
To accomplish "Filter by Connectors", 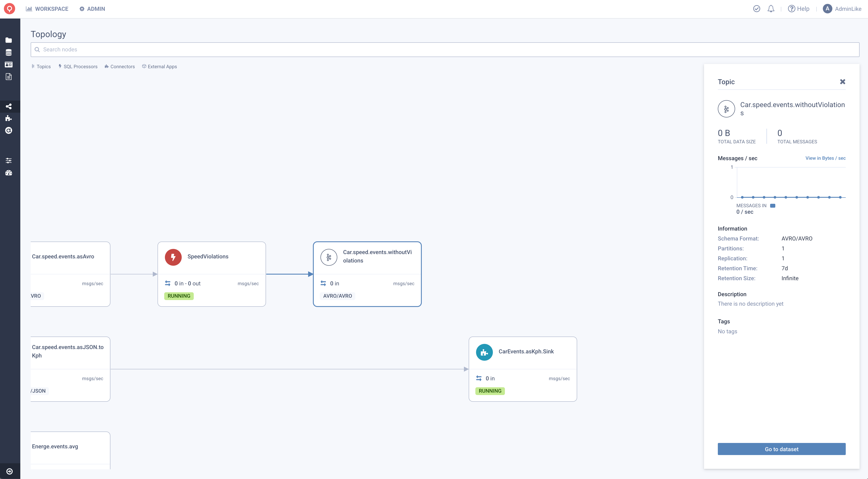I will [x=120, y=67].
